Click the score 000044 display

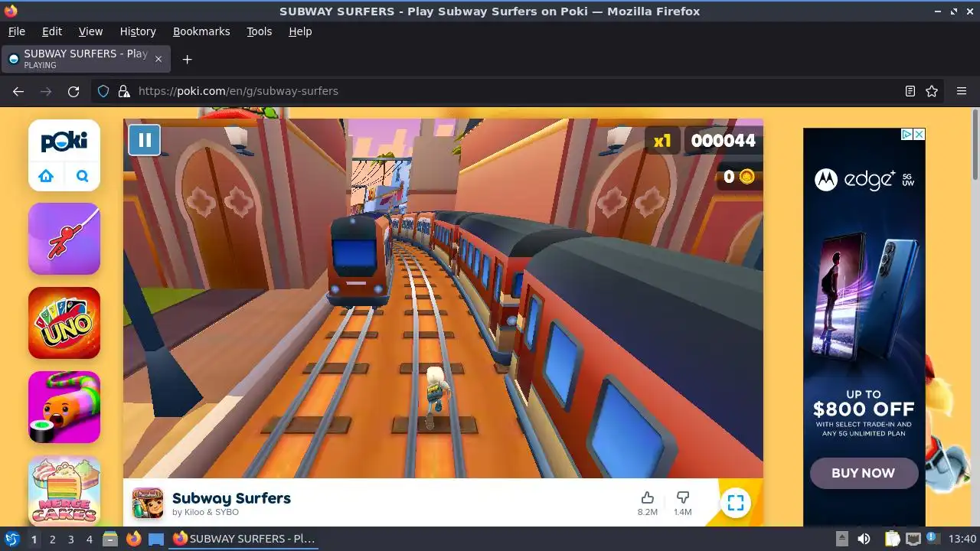click(x=724, y=141)
